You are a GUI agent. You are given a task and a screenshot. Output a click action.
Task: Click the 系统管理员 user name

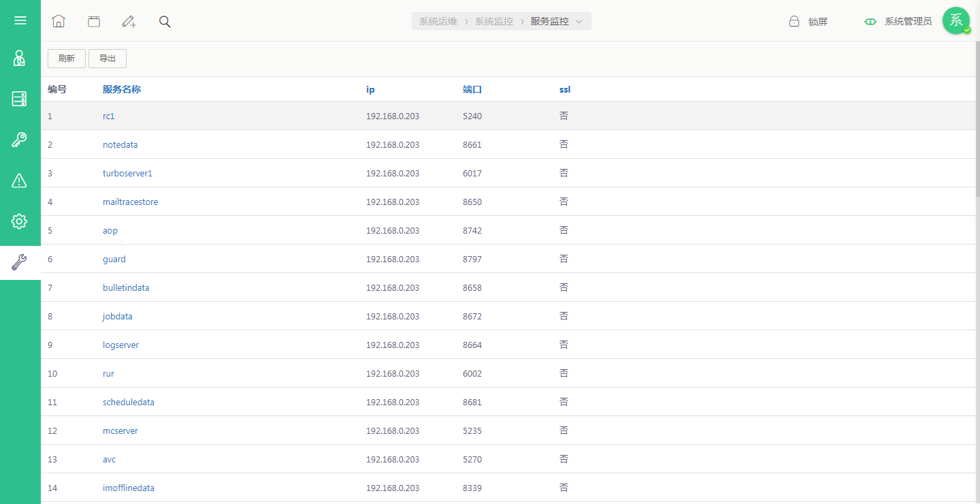[x=909, y=21]
